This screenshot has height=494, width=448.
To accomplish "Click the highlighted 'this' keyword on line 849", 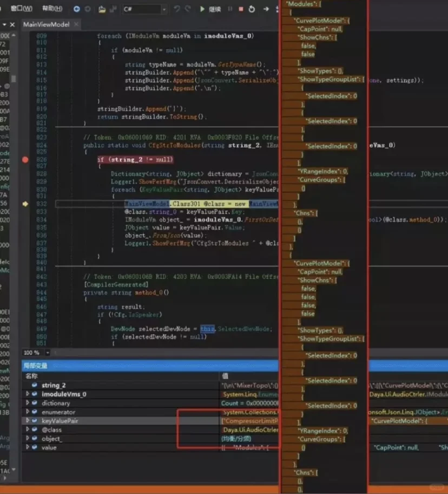I will [x=207, y=329].
